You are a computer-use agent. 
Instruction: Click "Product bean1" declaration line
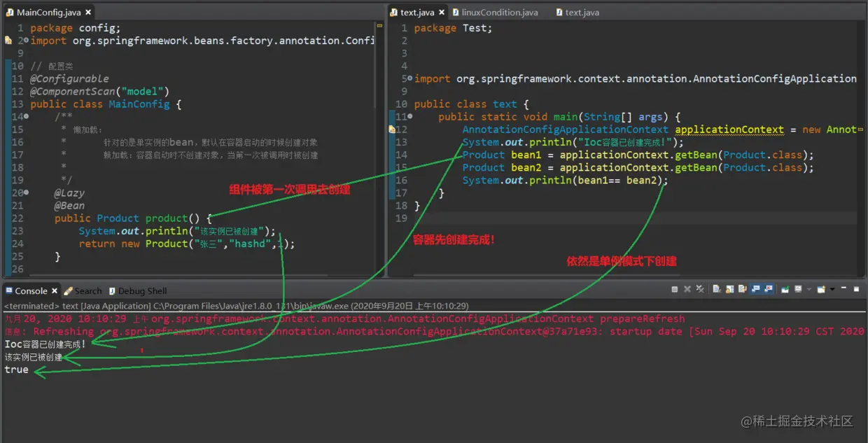[x=638, y=155]
